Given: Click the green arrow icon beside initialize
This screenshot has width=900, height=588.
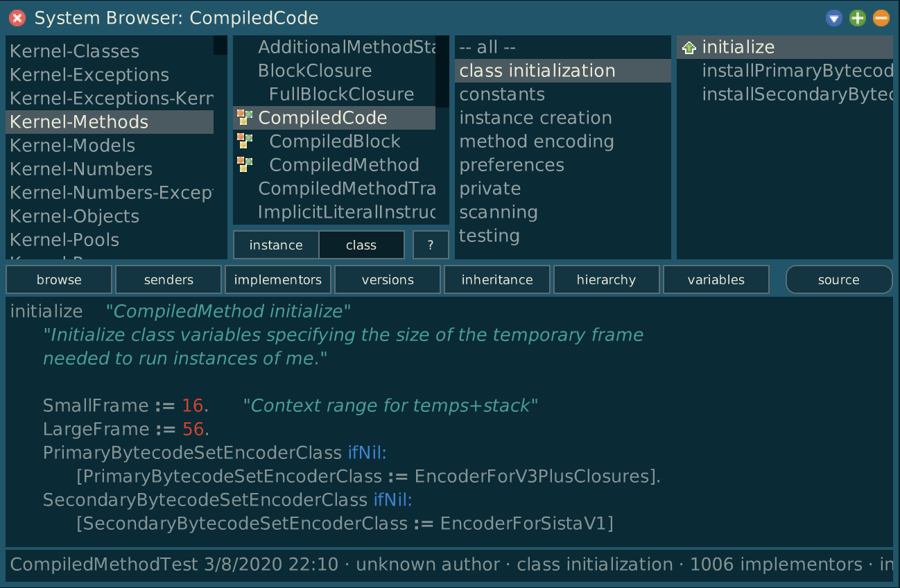Looking at the screenshot, I should [689, 48].
